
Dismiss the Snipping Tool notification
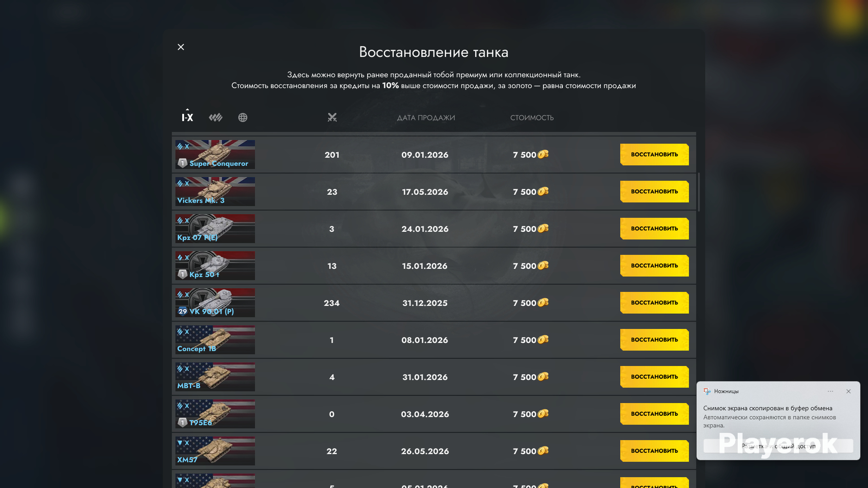click(x=848, y=391)
